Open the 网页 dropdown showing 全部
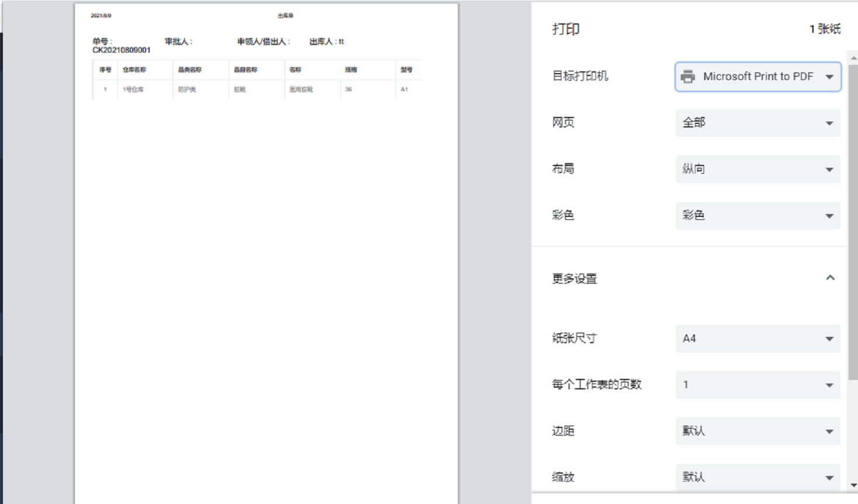Viewport: 858px width, 504px height. point(758,123)
